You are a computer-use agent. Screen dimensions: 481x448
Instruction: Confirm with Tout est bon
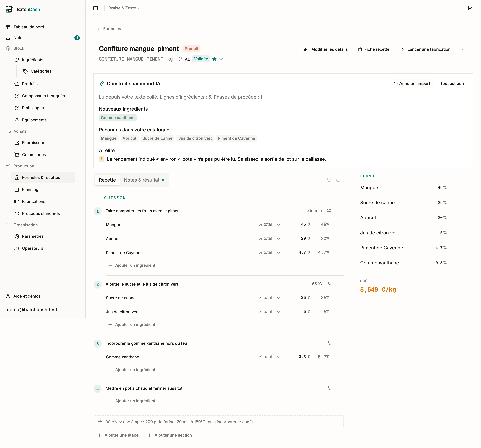point(452,84)
